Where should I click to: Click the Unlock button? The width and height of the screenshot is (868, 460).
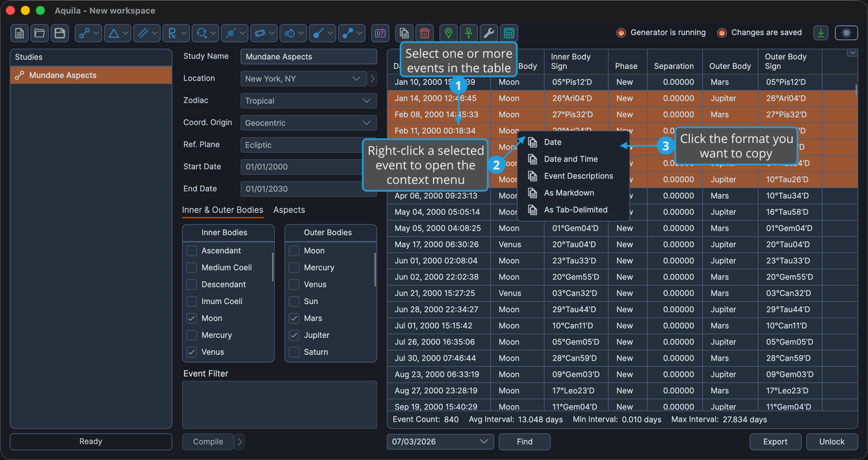tap(832, 442)
